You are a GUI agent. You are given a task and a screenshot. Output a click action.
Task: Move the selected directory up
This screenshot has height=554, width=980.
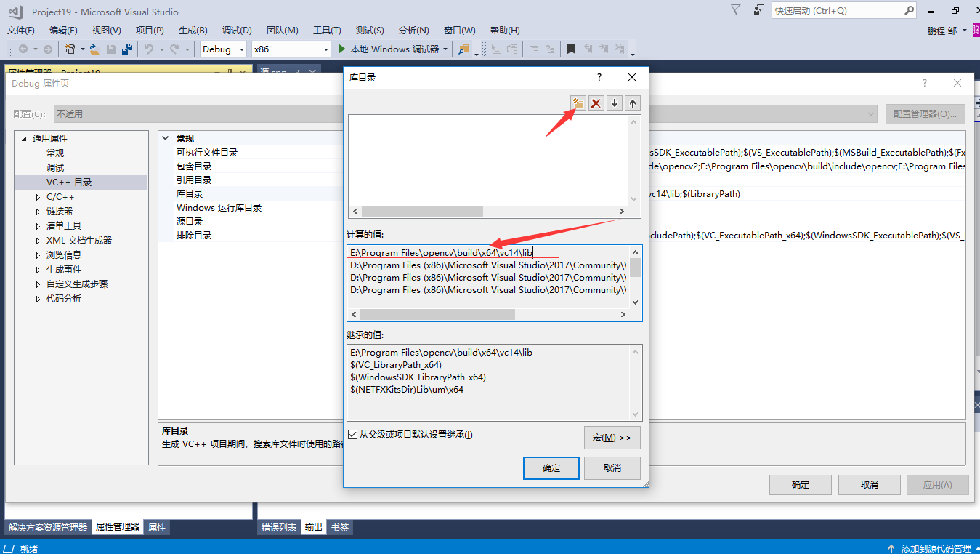tap(631, 103)
